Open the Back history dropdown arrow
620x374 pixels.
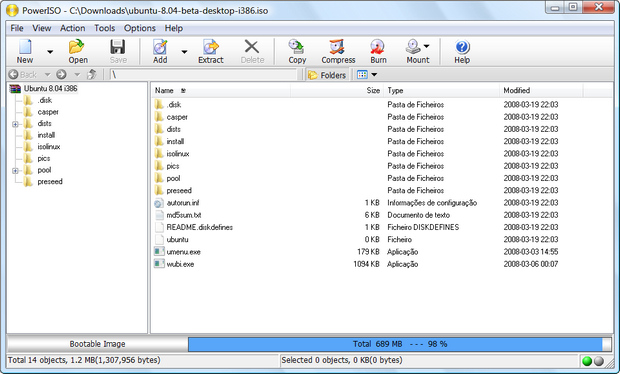tap(47, 75)
